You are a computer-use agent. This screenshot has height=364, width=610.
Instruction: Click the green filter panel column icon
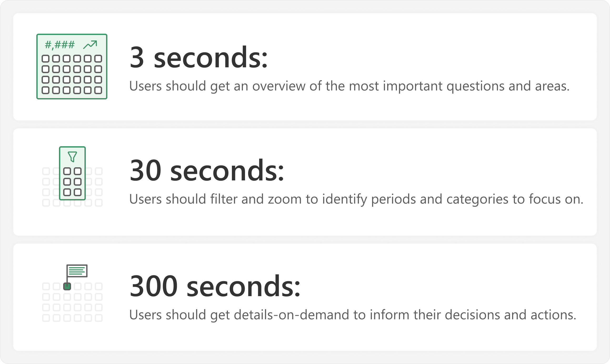pos(72,173)
